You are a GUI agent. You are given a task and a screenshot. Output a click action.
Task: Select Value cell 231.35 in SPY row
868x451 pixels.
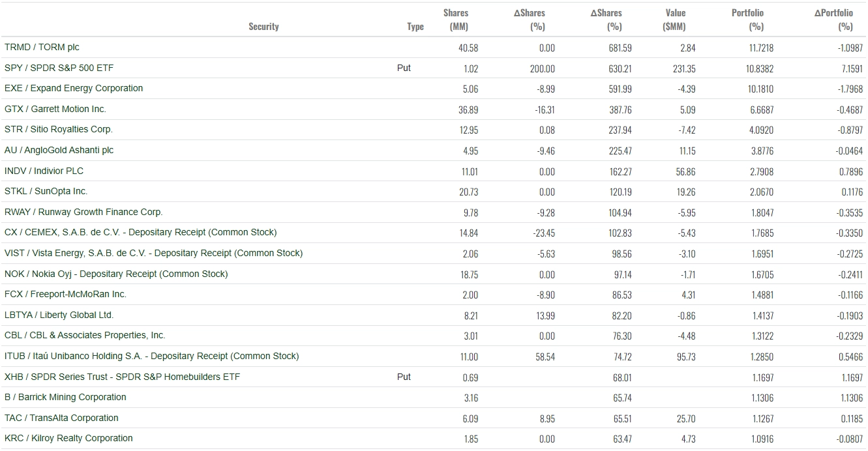point(684,68)
